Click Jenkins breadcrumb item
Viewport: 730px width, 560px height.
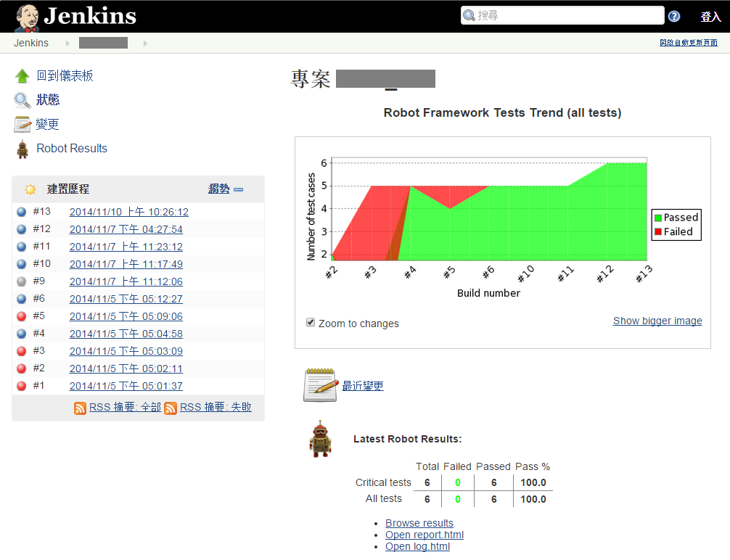[x=31, y=43]
